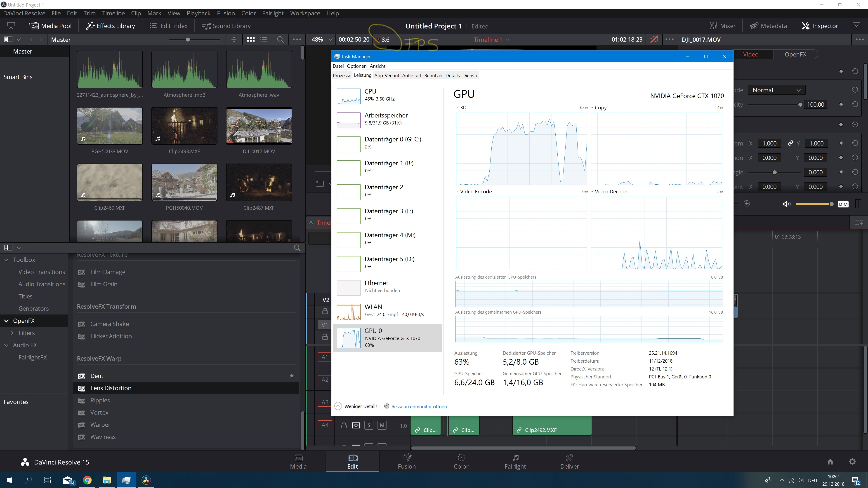Collapse the OpenFX tree item

point(6,321)
